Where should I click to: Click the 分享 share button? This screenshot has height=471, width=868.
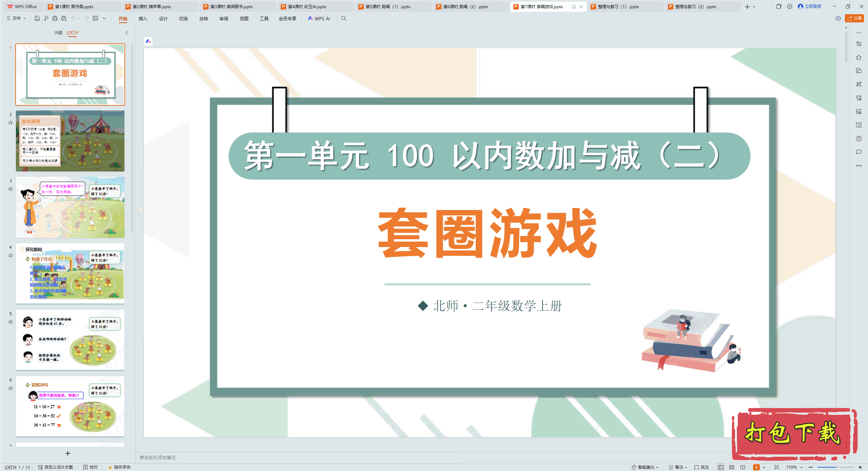pyautogui.click(x=854, y=18)
